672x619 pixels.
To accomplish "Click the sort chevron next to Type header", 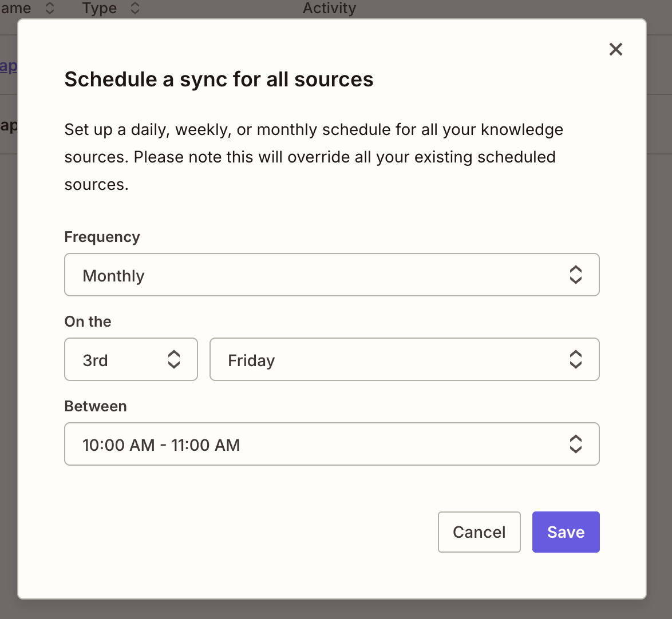I will click(136, 8).
